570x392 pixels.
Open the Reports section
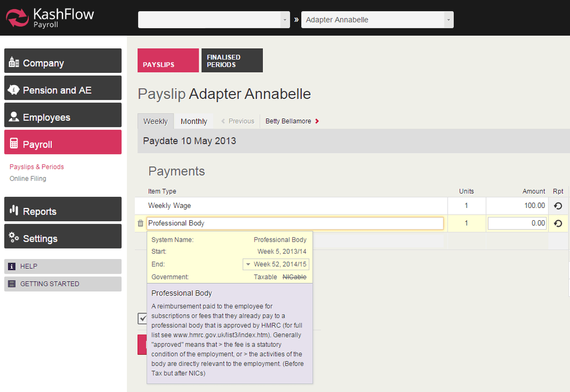point(63,209)
